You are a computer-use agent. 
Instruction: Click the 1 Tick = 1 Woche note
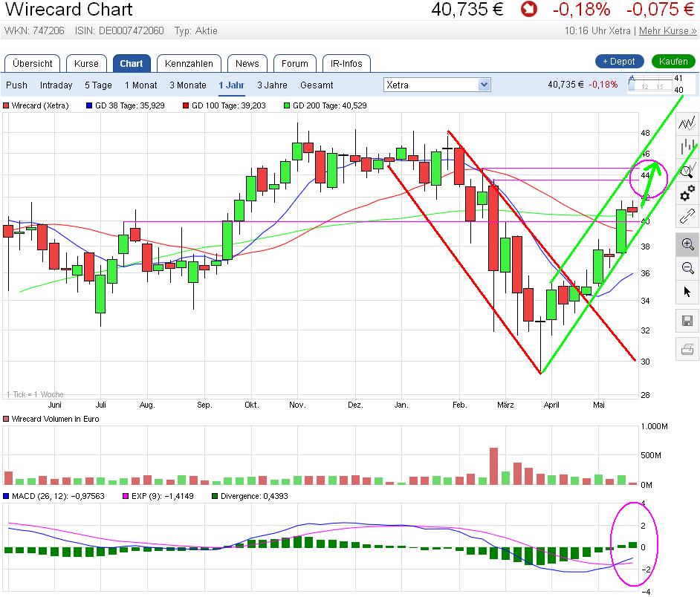tap(35, 394)
